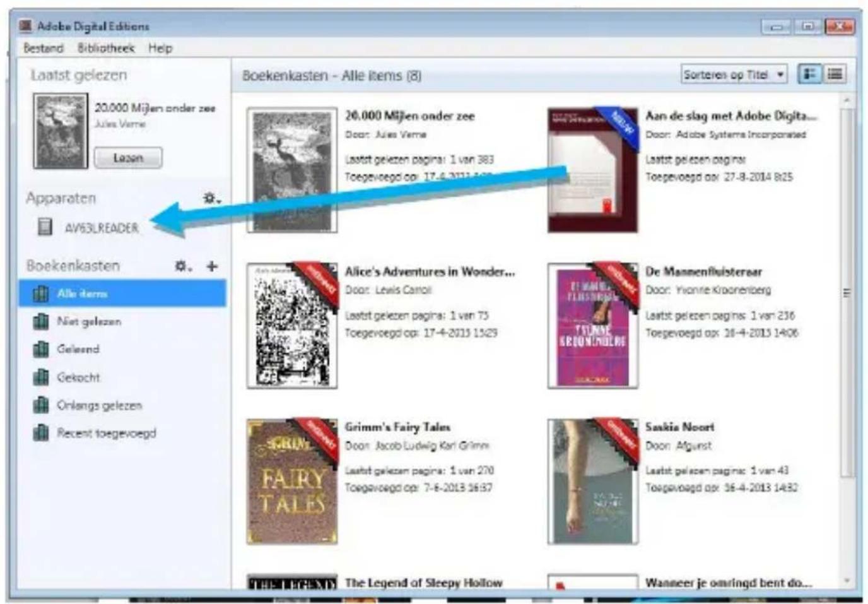The width and height of the screenshot is (868, 604).
Task: Click the Onlangs gelezen bookshelf icon
Action: pyautogui.click(x=40, y=405)
